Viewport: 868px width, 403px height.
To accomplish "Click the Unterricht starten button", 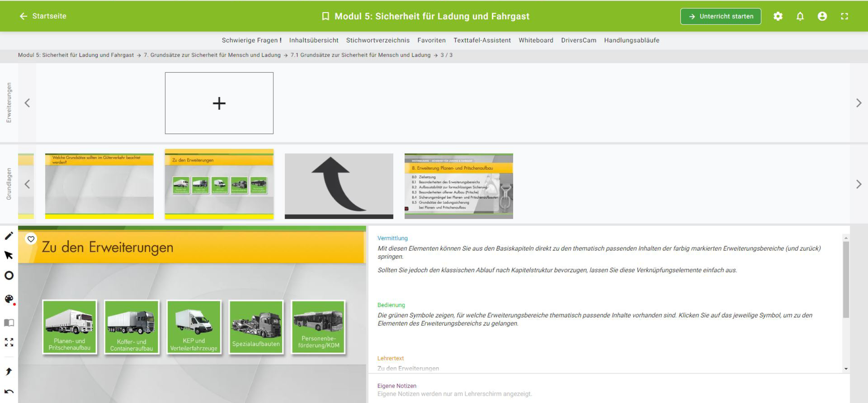I will point(721,16).
